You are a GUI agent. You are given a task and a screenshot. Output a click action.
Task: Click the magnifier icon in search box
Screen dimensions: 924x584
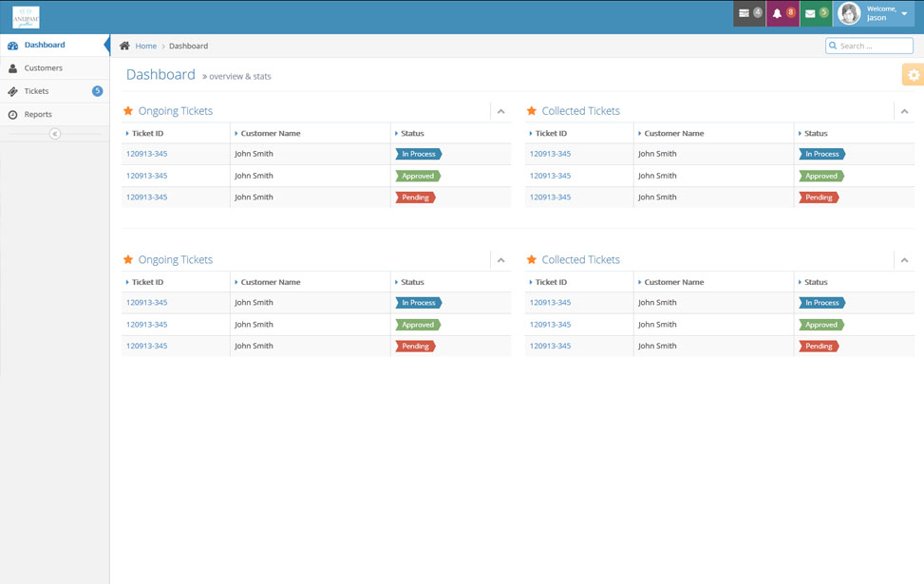tap(833, 46)
